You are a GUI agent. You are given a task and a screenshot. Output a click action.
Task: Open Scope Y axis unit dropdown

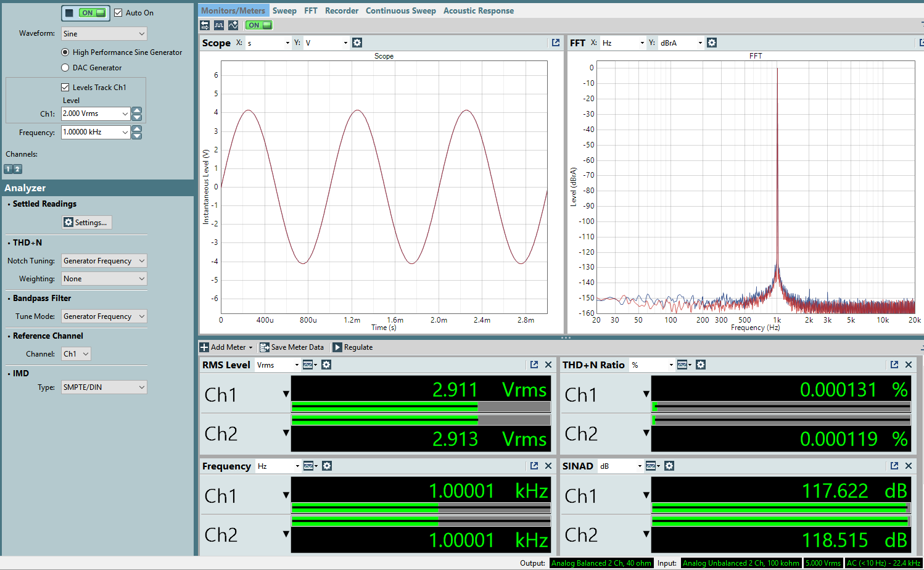click(326, 43)
